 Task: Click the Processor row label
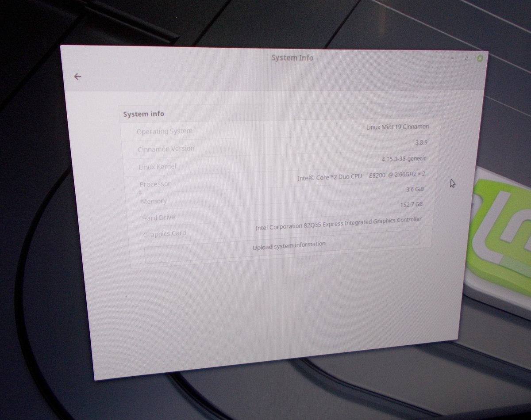click(x=155, y=184)
